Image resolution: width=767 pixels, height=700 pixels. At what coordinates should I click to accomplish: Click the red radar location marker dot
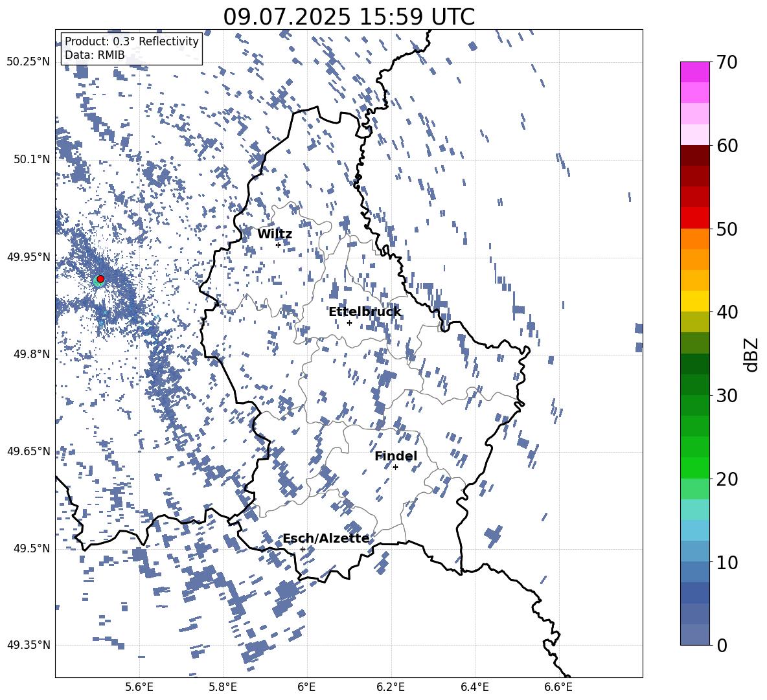pos(100,279)
